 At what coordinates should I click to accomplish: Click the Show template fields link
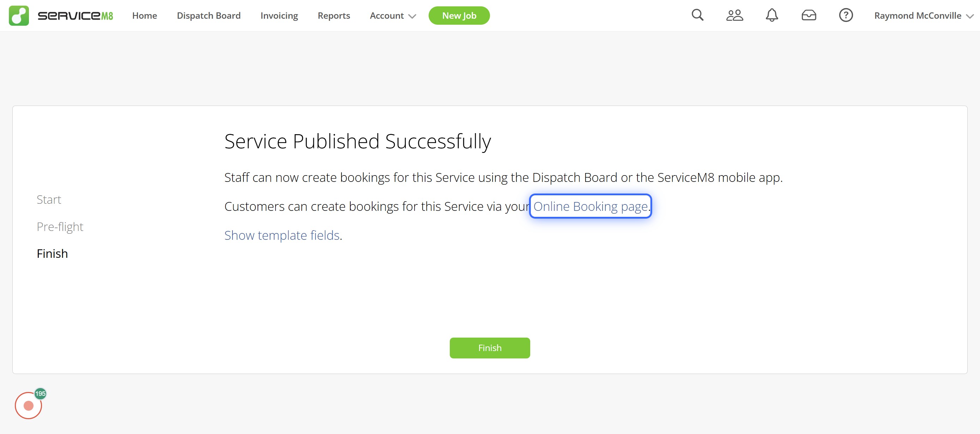click(x=282, y=235)
